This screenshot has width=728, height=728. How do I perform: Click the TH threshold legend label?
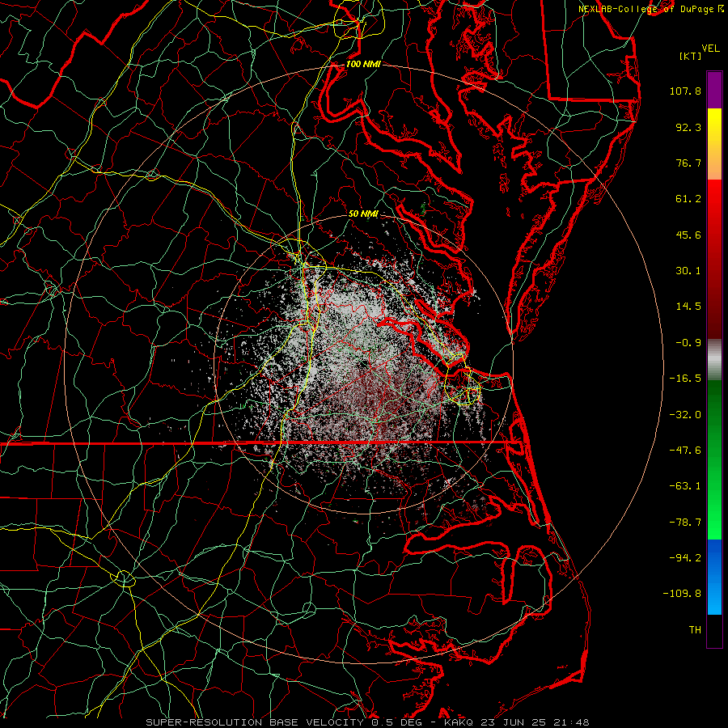coord(695,629)
